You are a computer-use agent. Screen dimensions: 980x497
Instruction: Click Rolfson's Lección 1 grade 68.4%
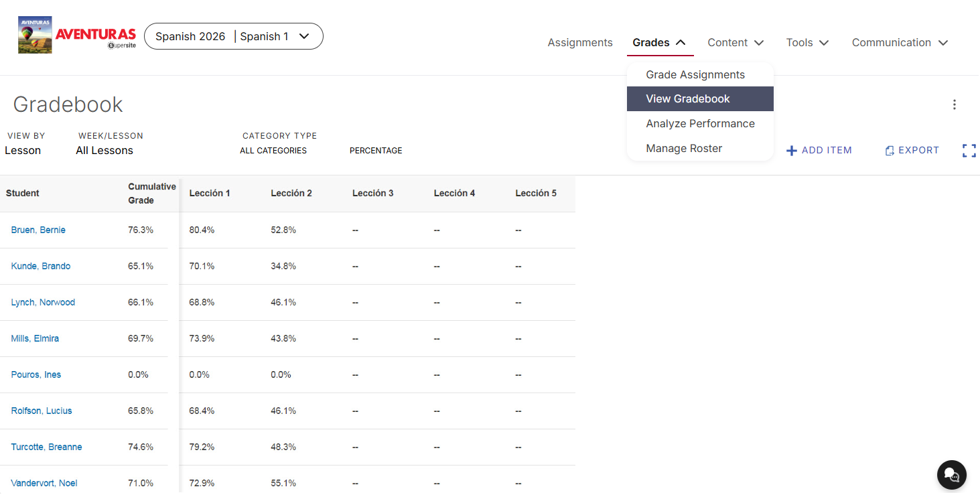pyautogui.click(x=202, y=411)
